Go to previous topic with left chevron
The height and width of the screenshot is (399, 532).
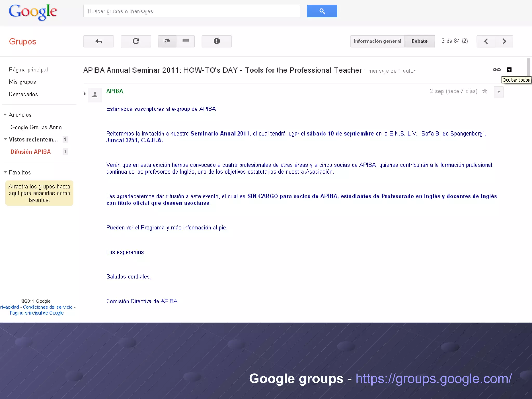click(x=486, y=41)
